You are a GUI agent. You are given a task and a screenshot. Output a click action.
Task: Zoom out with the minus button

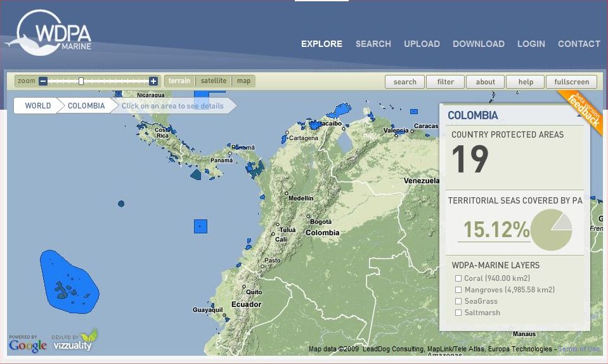pyautogui.click(x=43, y=81)
